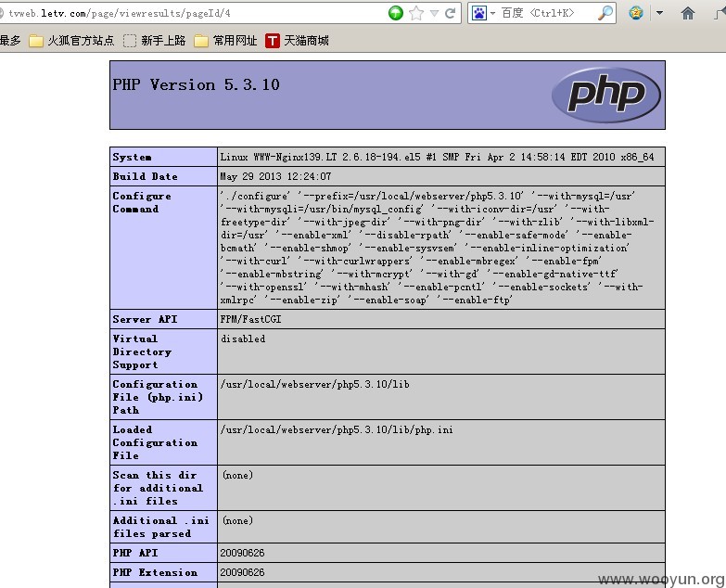This screenshot has height=588, width=726.
Task: Click the Baidu paw search engine icon
Action: click(x=479, y=13)
